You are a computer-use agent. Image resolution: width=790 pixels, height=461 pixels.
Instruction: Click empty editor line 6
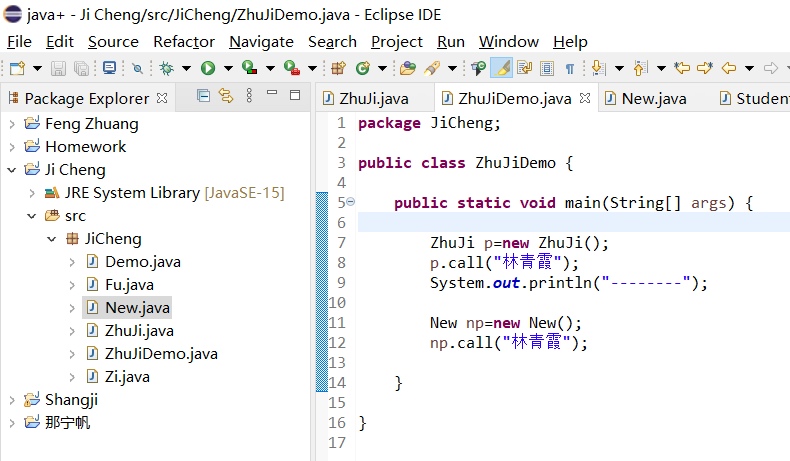point(574,223)
